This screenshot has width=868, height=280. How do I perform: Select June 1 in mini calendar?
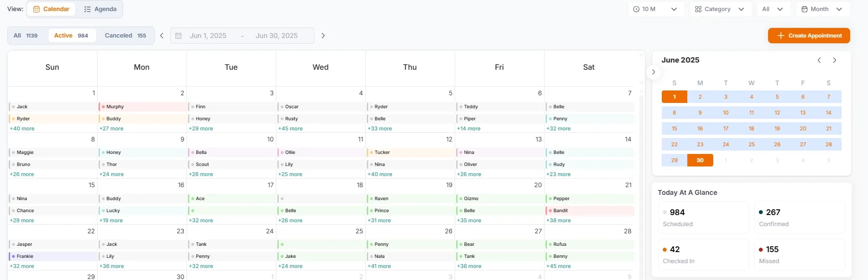click(674, 97)
